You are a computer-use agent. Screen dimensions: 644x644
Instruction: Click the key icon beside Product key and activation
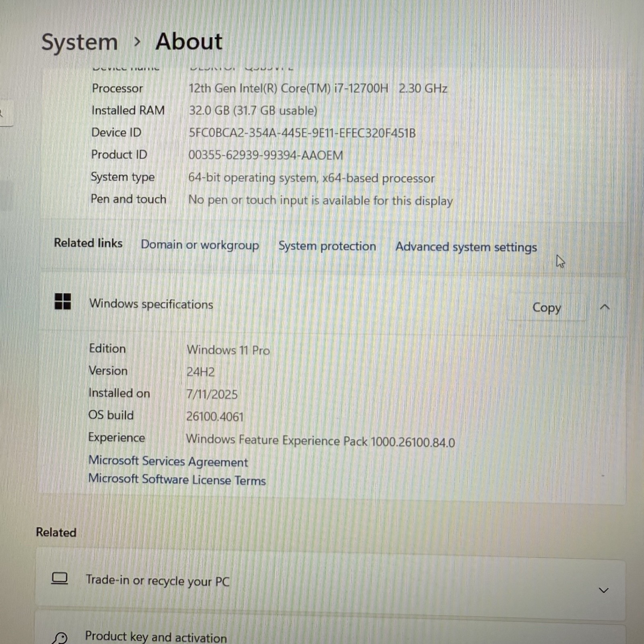pyautogui.click(x=60, y=638)
